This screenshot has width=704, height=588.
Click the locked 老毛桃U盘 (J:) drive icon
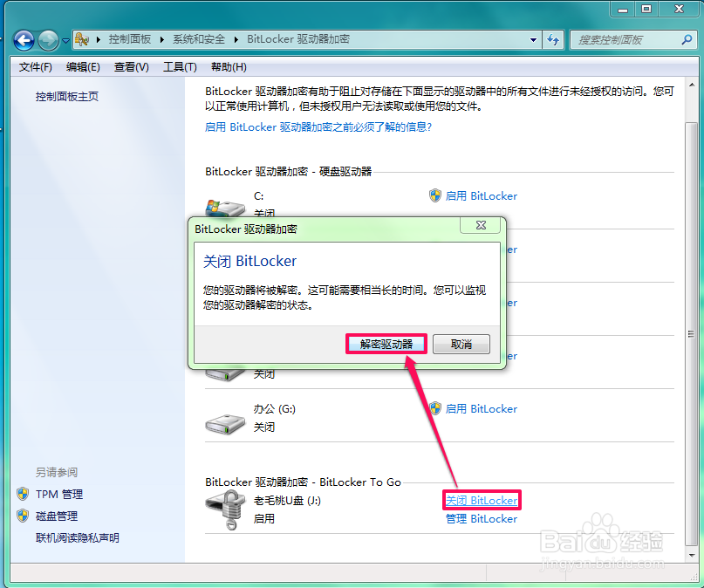tap(226, 509)
